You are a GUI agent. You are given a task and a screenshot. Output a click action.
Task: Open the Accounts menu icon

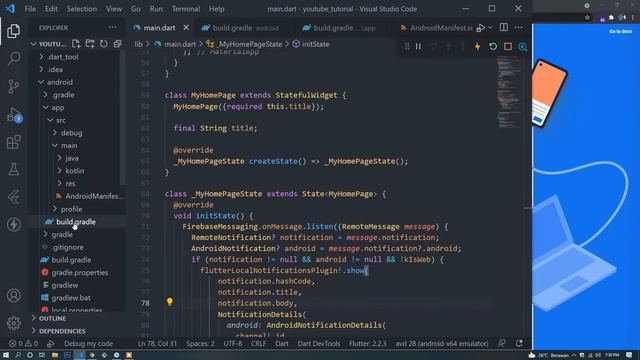coord(13,295)
